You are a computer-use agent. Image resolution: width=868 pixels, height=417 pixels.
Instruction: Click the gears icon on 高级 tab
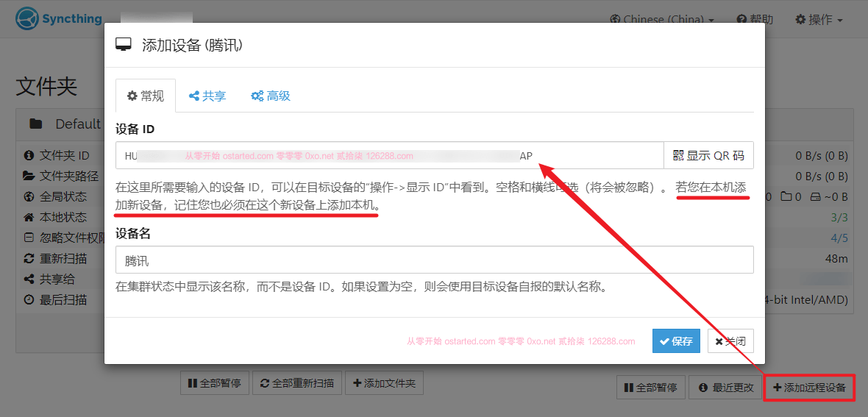(257, 96)
